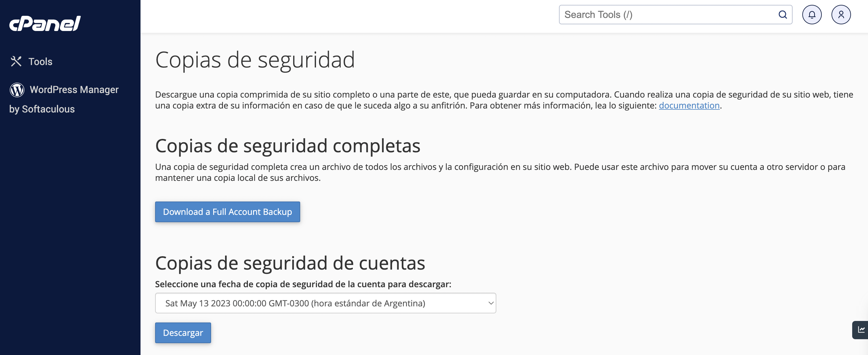868x355 pixels.
Task: Open the documentation link
Action: click(x=689, y=105)
